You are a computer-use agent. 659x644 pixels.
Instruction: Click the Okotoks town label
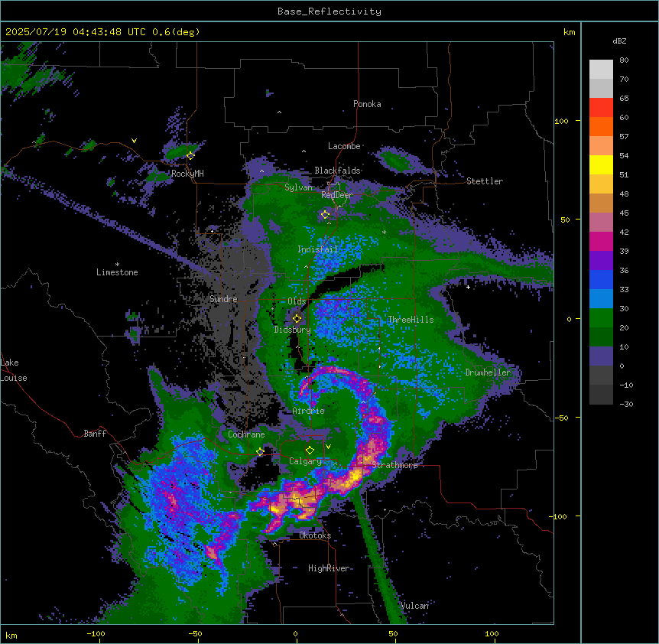click(315, 535)
